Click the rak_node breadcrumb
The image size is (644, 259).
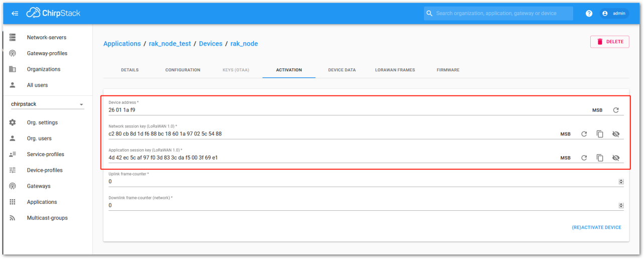[x=244, y=44]
